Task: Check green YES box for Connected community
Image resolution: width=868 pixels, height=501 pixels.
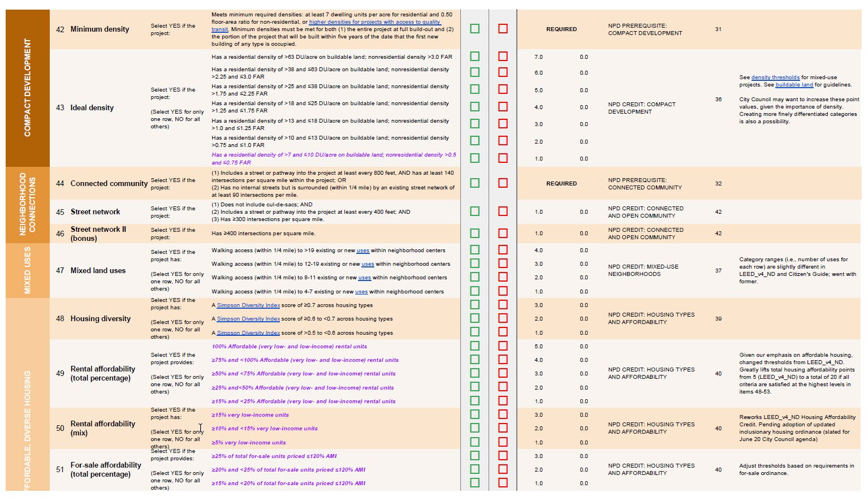Action: tap(474, 183)
